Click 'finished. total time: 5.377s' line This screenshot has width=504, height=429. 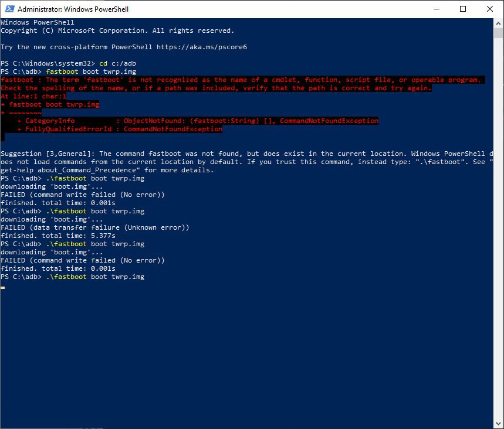[x=58, y=236]
